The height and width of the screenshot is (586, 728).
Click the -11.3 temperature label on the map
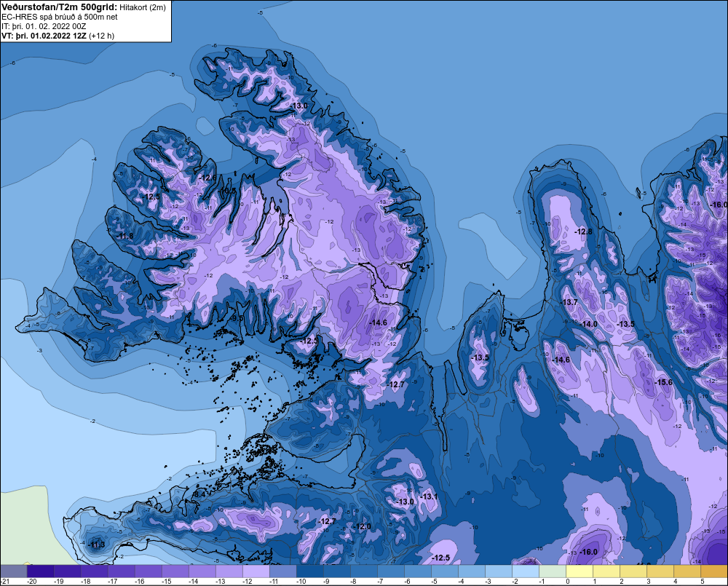[x=97, y=545]
